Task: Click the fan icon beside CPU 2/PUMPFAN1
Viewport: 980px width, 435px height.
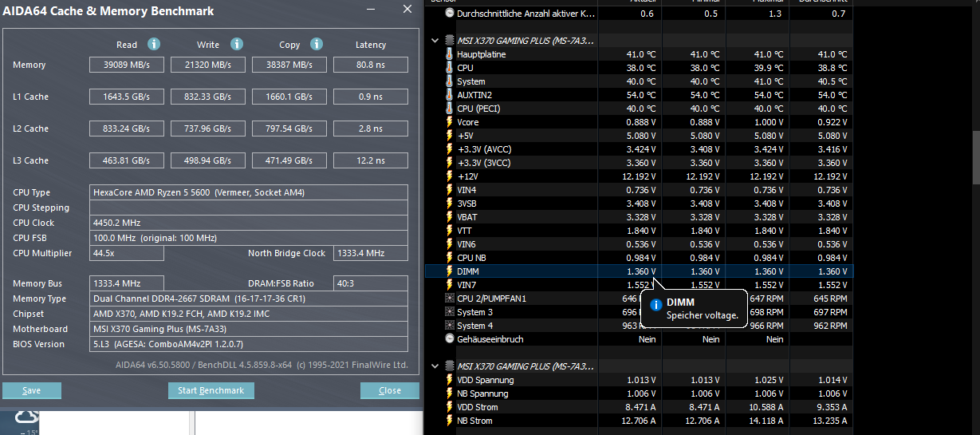Action: pyautogui.click(x=449, y=299)
